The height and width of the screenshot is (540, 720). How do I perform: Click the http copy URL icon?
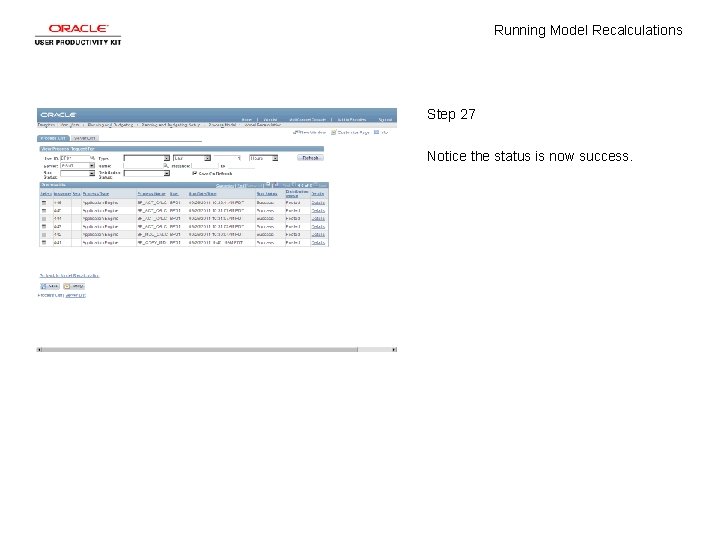pos(381,132)
